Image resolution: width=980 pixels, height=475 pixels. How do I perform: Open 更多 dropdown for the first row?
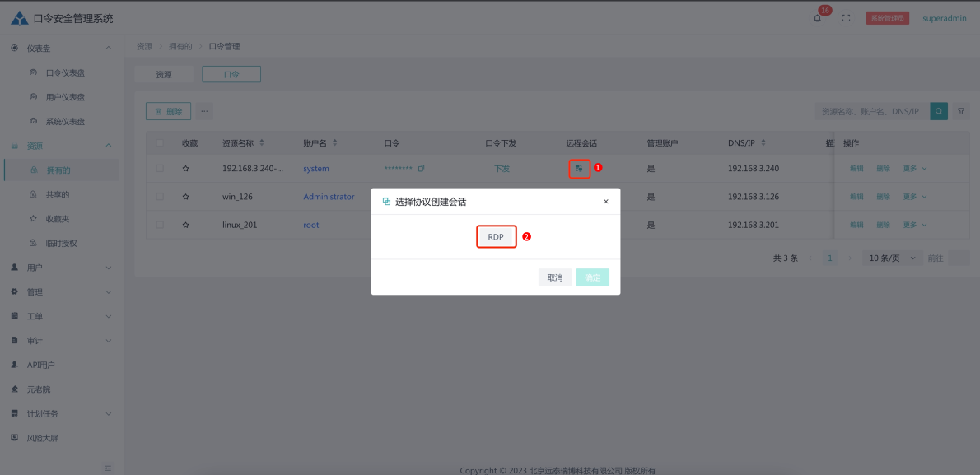pos(914,169)
